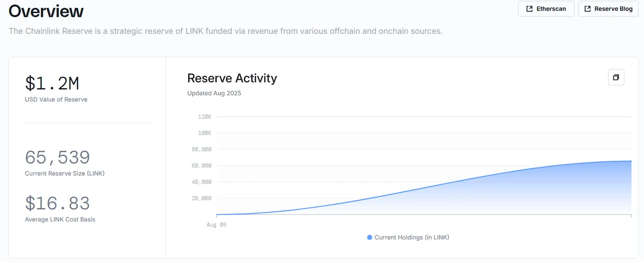Select the $1.2M reserve value
Viewport: 644px width, 262px height.
52,83
